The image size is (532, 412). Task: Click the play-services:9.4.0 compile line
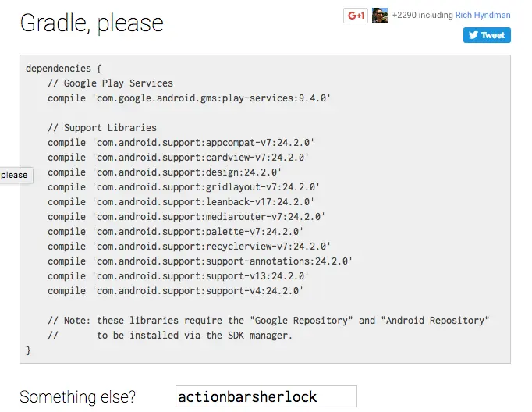click(x=189, y=98)
